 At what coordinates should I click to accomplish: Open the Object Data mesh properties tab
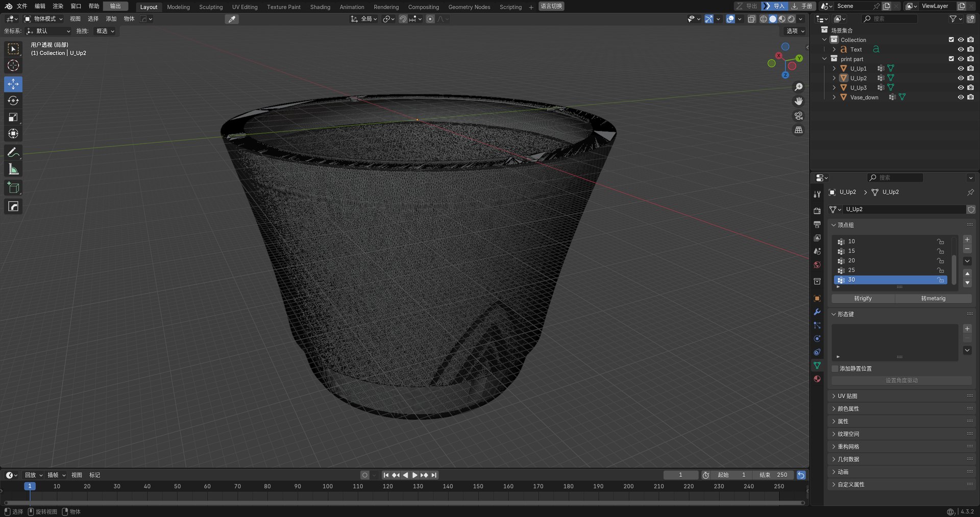pos(817,365)
